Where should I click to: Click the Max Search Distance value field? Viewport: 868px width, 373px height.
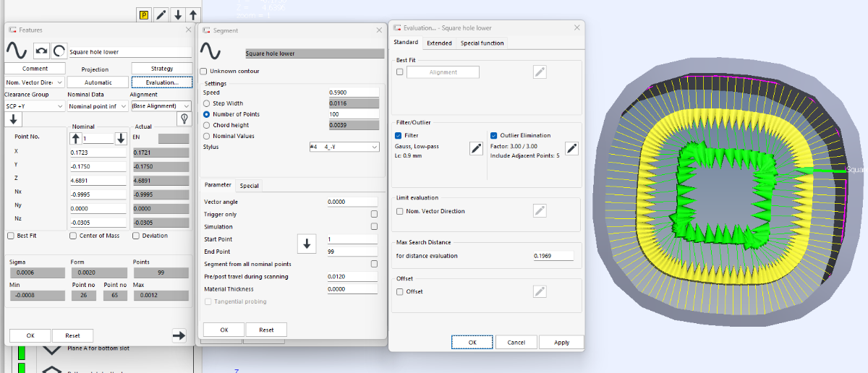click(x=553, y=256)
